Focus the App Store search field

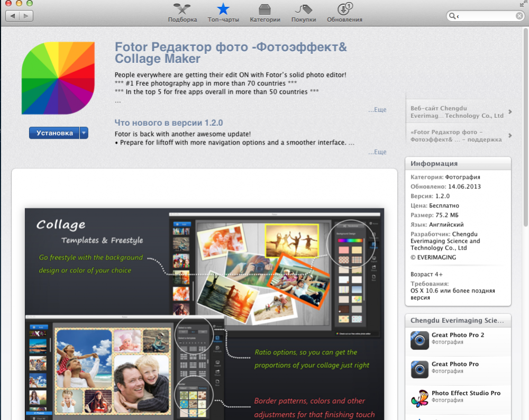pos(485,16)
